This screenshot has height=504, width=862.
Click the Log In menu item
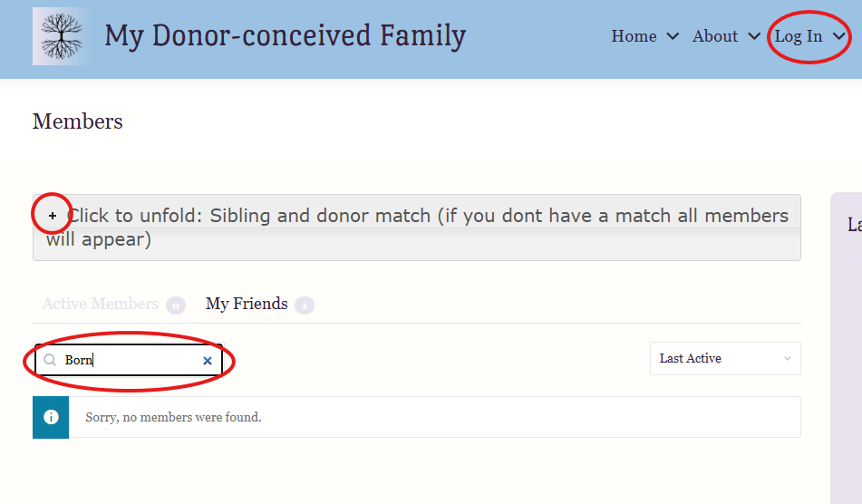click(x=799, y=36)
